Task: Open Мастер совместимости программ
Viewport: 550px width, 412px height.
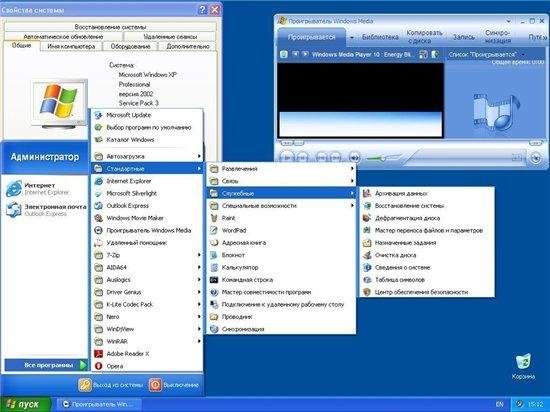Action: pyautogui.click(x=281, y=292)
